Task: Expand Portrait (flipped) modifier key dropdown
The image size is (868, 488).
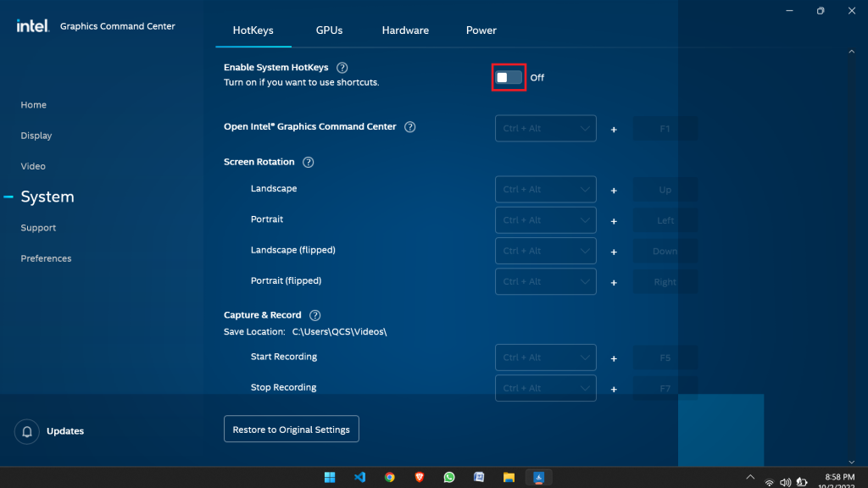Action: (x=545, y=281)
